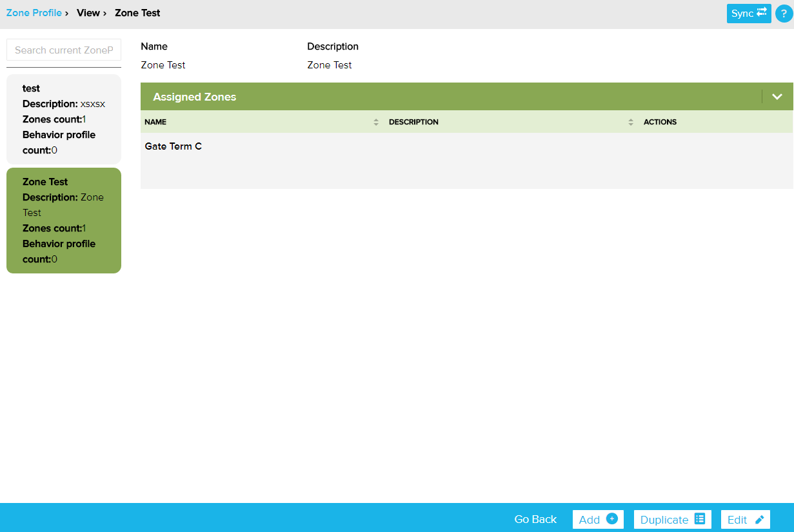The height and width of the screenshot is (532, 794).
Task: Select the test zone profile card
Action: 63,119
